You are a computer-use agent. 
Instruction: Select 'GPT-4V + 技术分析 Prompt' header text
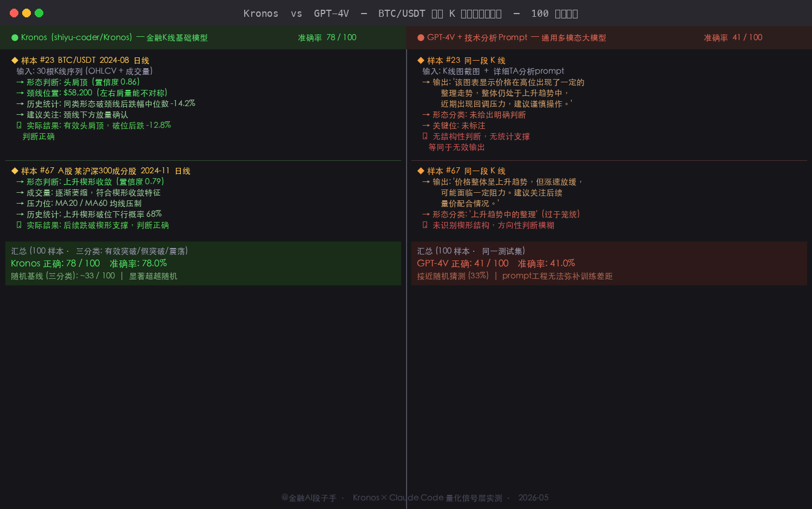477,37
